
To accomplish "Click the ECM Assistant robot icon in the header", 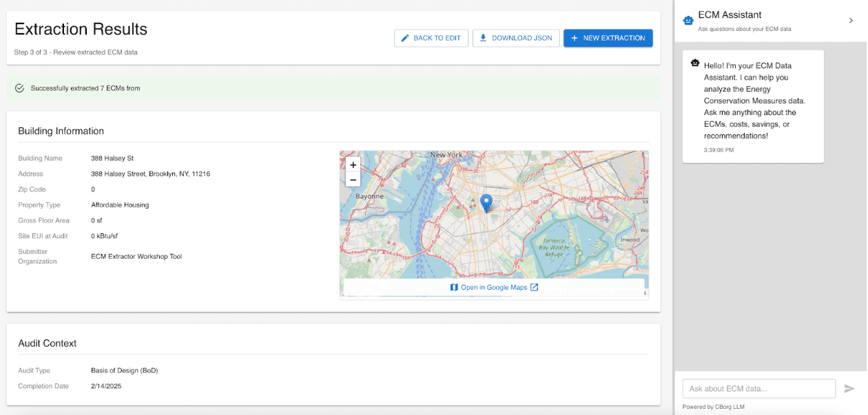I will [688, 20].
